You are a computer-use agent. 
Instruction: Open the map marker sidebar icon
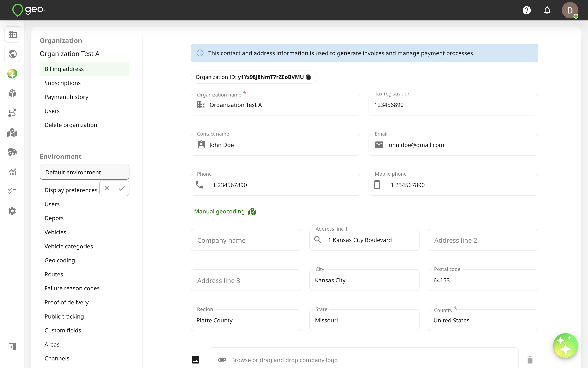coord(12,133)
